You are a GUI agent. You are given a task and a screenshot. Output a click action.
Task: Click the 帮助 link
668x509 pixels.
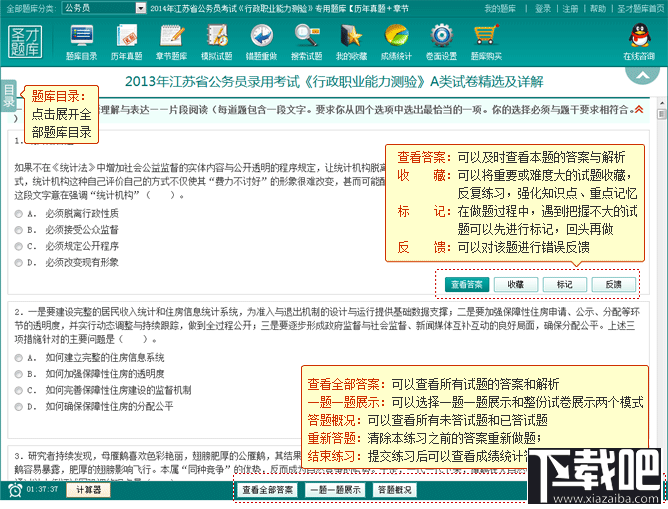coord(598,9)
